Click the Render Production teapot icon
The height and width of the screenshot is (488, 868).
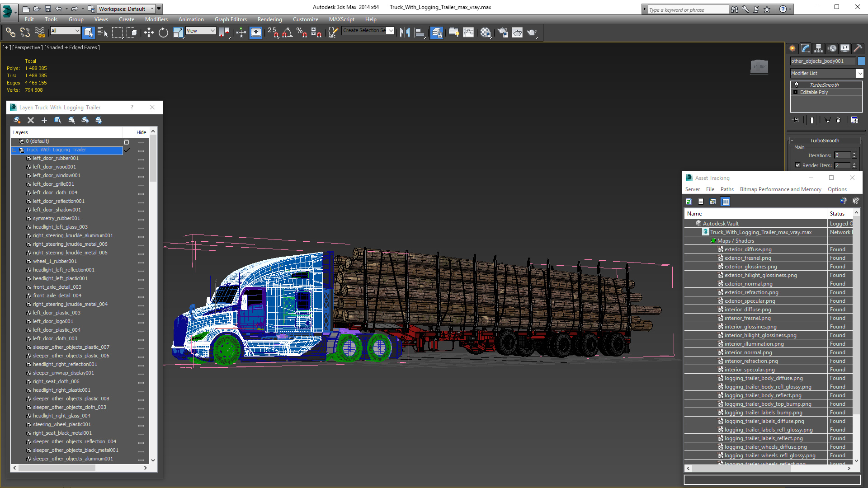coord(532,32)
